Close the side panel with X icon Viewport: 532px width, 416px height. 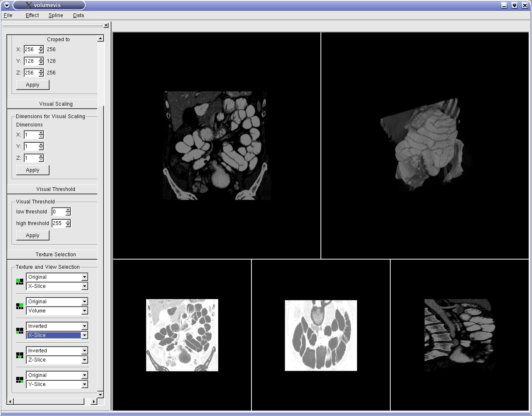pyautogui.click(x=106, y=25)
